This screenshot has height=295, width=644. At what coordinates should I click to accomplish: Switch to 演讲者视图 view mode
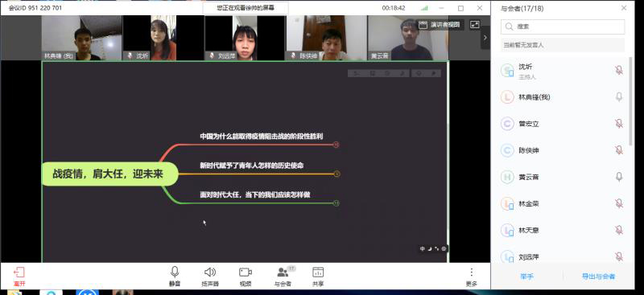[x=440, y=25]
